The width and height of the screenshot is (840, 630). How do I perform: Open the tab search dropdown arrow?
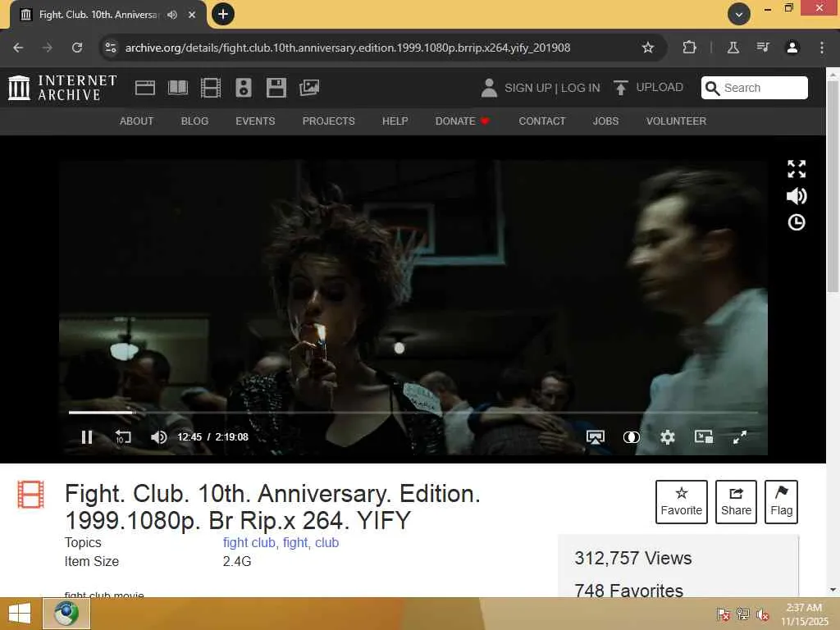(x=739, y=15)
